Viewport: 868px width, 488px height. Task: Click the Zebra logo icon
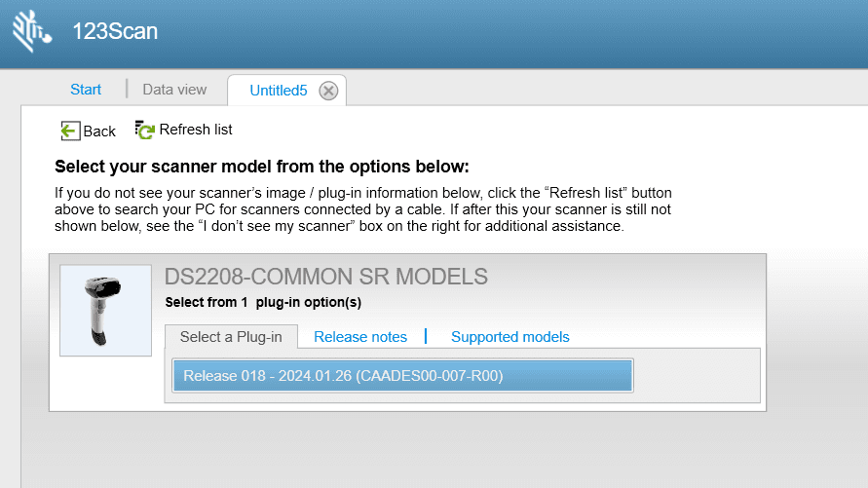click(32, 31)
